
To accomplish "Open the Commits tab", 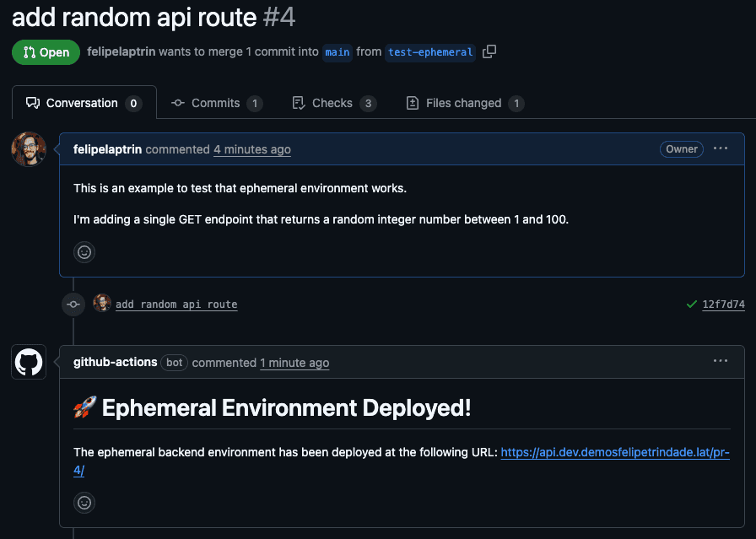I will [x=216, y=103].
